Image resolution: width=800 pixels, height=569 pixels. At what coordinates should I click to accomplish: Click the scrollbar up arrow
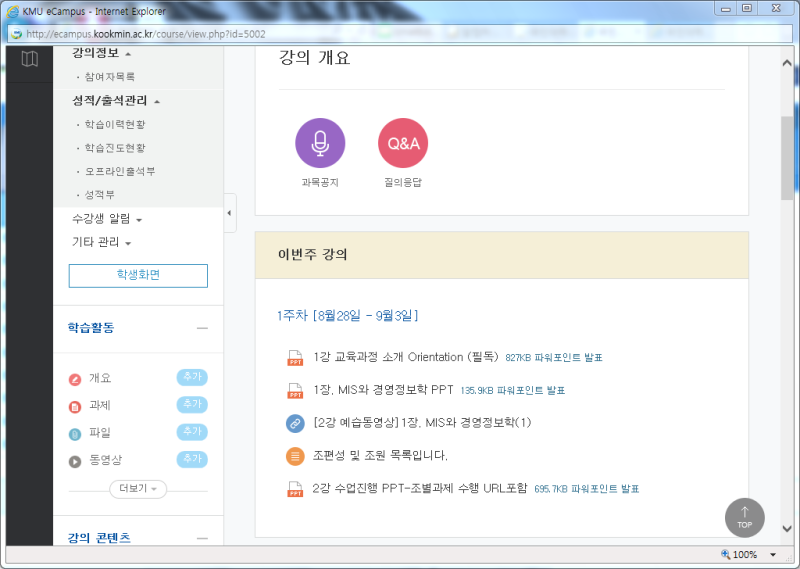[x=787, y=63]
